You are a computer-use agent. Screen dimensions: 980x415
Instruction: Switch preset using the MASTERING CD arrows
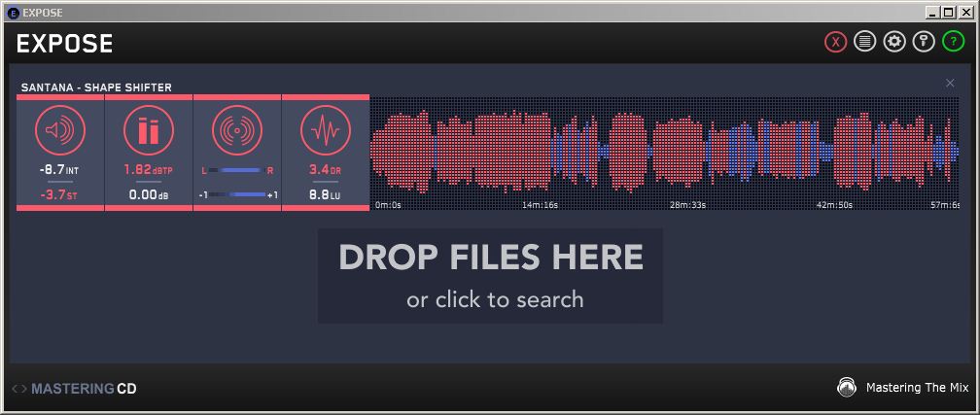[19, 389]
